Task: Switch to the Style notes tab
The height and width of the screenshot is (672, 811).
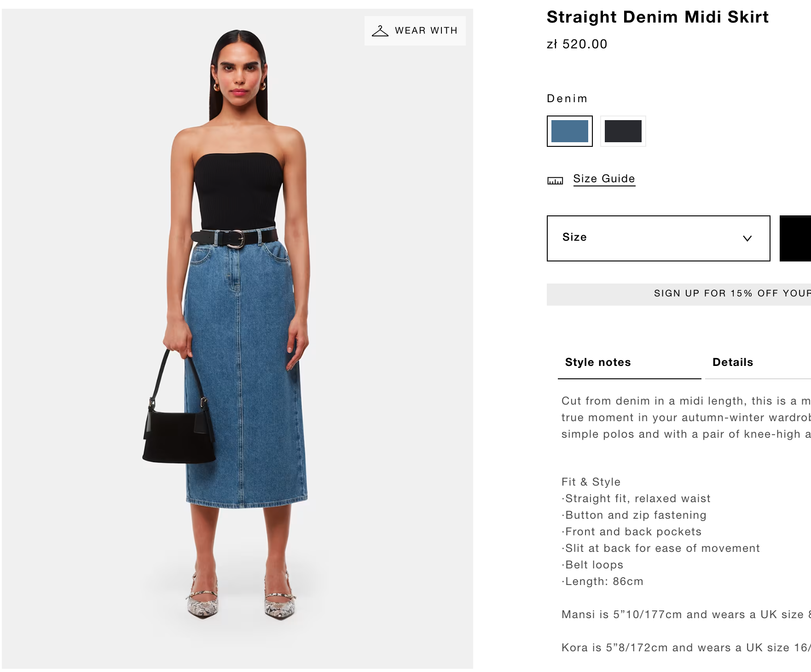Action: click(598, 362)
